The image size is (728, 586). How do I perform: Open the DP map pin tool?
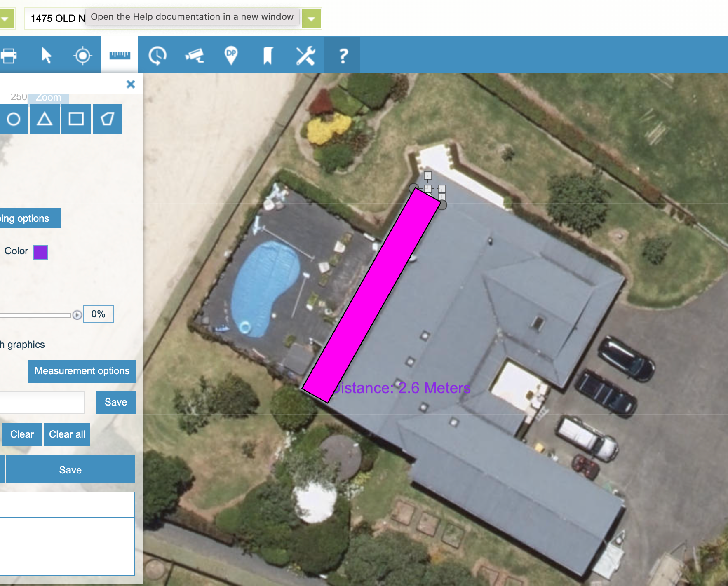231,55
